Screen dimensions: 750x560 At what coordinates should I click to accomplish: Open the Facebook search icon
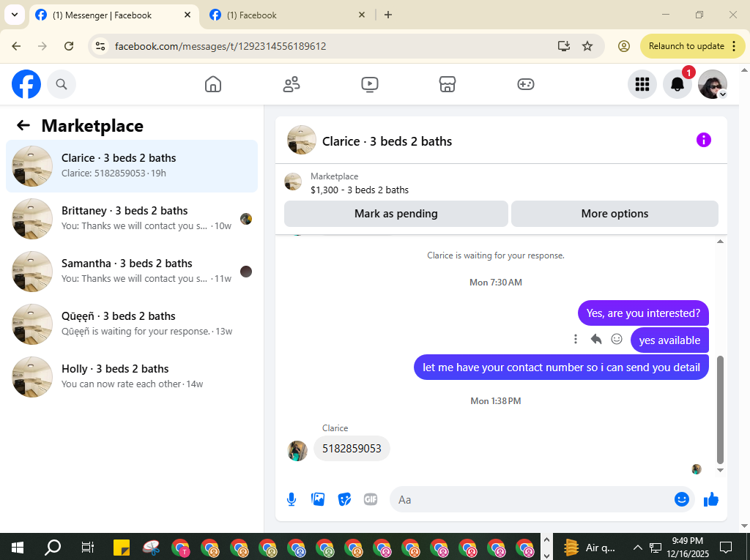(x=62, y=84)
